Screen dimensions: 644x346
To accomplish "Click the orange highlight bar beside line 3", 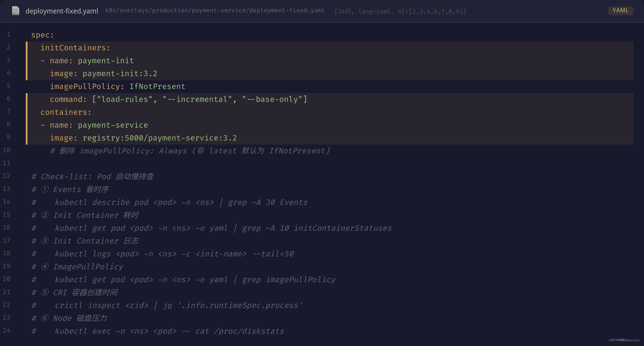I will (x=26, y=61).
